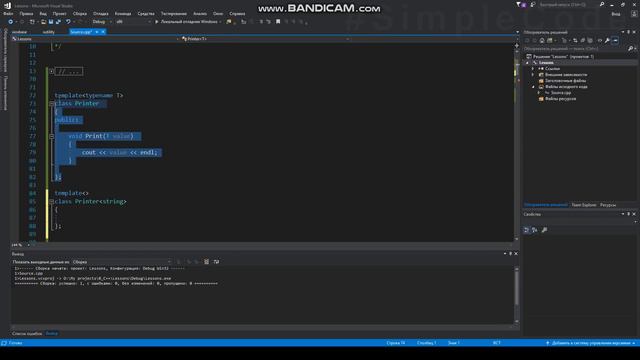Image resolution: width=640 pixels, height=360 pixels.
Task: Open the Отладка menu
Action: tap(101, 13)
